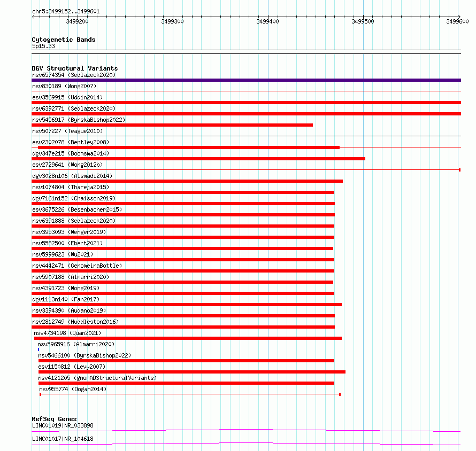Click nsv4442471 (GenomeinaBottle) label
Screen dimensions: 476x451
click(77, 266)
